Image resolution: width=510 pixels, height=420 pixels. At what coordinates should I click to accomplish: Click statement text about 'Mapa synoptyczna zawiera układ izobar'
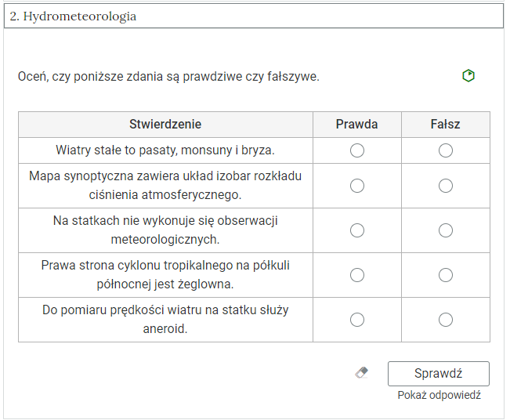pyautogui.click(x=165, y=186)
